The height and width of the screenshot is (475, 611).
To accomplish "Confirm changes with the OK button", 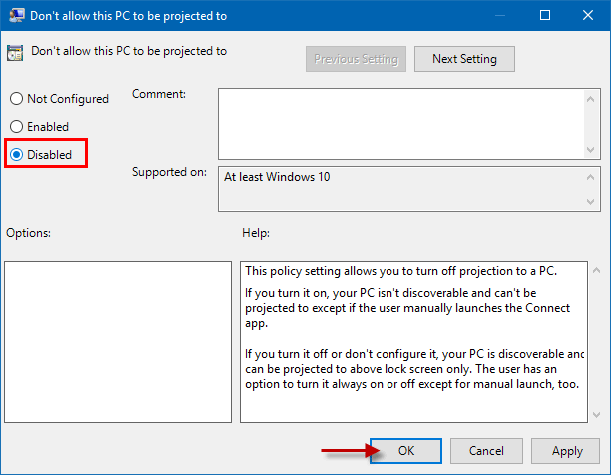I will [405, 451].
